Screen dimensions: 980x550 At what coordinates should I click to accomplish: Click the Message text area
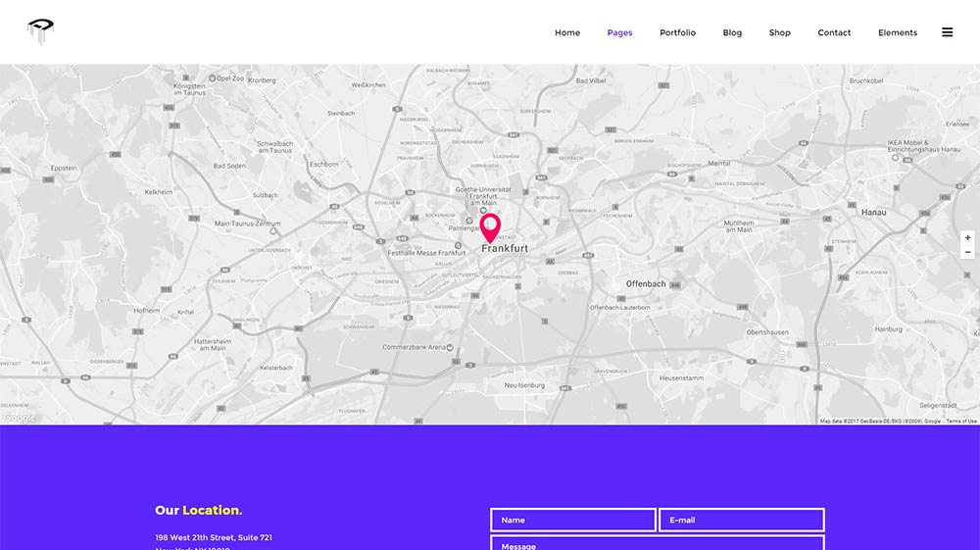[x=657, y=543]
